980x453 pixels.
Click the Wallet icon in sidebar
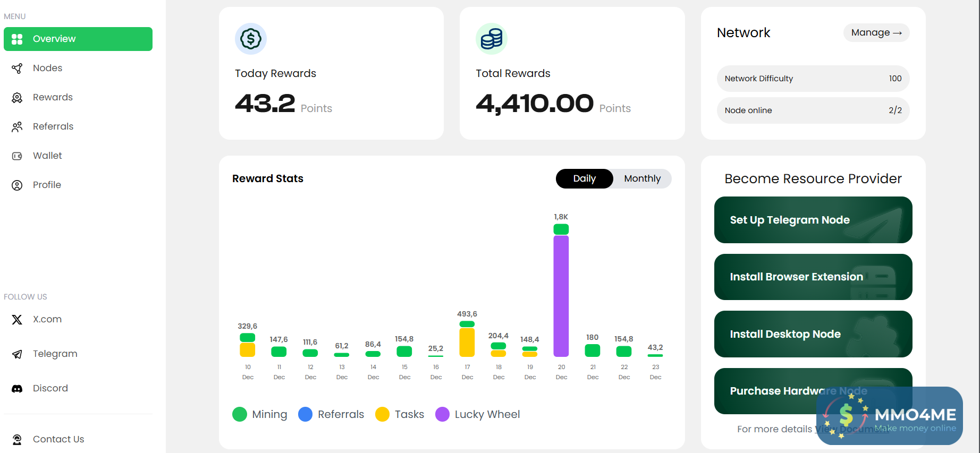click(17, 156)
